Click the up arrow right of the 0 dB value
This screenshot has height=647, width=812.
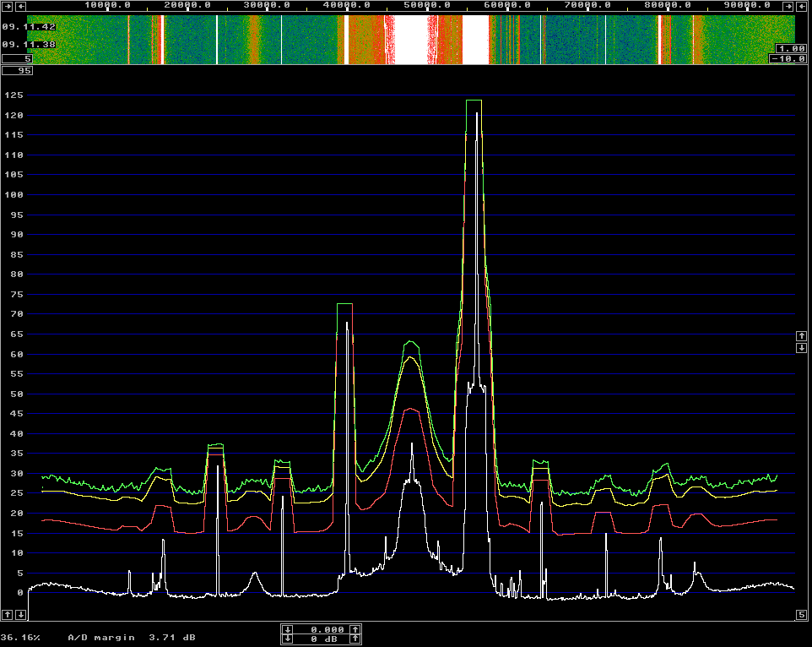(x=355, y=639)
